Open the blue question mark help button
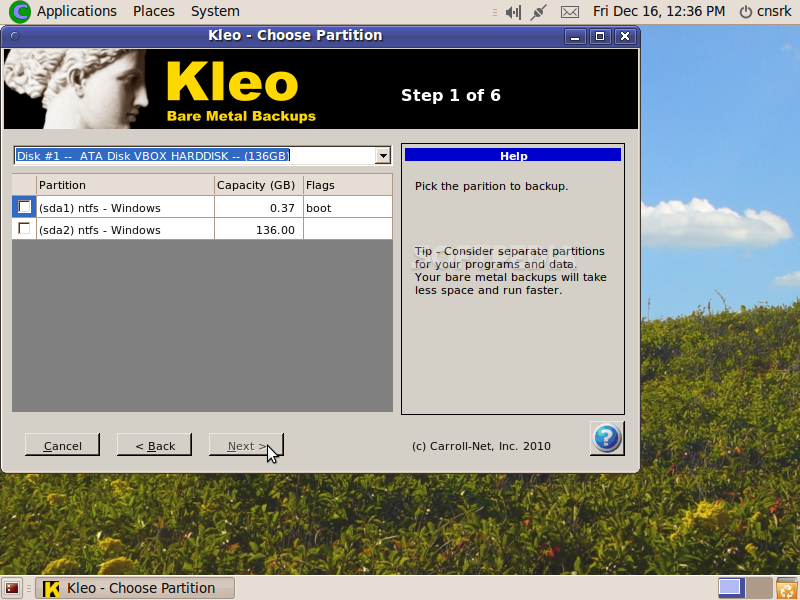The width and height of the screenshot is (800, 600). pos(607,438)
